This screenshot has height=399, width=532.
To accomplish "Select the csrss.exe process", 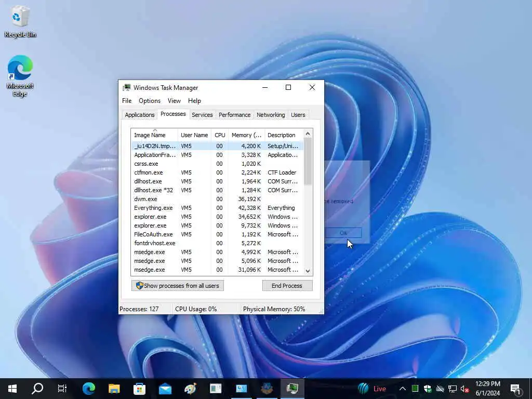I will [x=217, y=164].
